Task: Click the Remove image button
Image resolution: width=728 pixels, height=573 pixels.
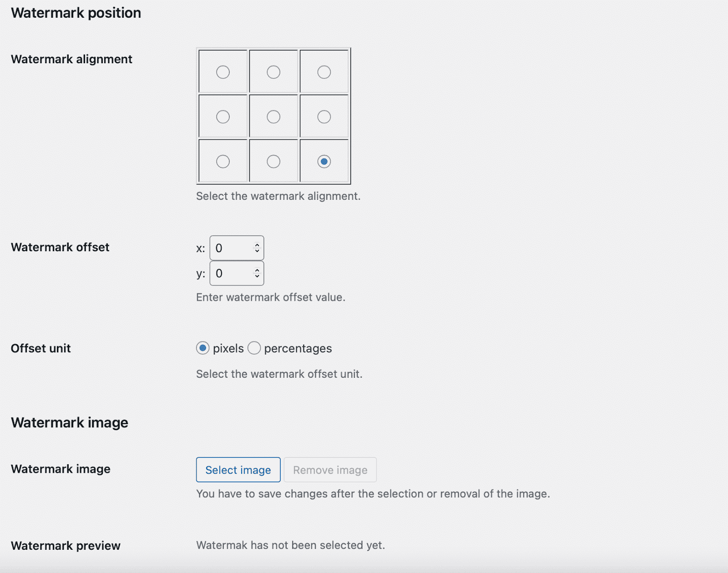Action: 330,470
